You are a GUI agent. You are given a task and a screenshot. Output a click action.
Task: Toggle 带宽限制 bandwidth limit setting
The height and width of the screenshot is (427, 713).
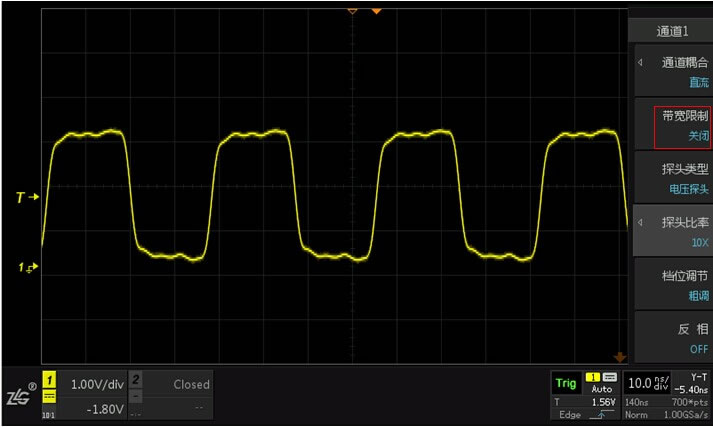[x=683, y=125]
